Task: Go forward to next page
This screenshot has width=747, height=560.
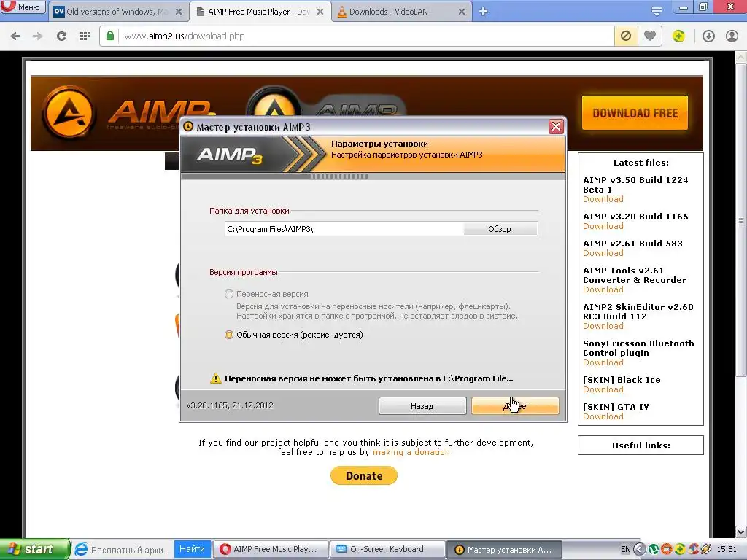Action: click(x=38, y=36)
